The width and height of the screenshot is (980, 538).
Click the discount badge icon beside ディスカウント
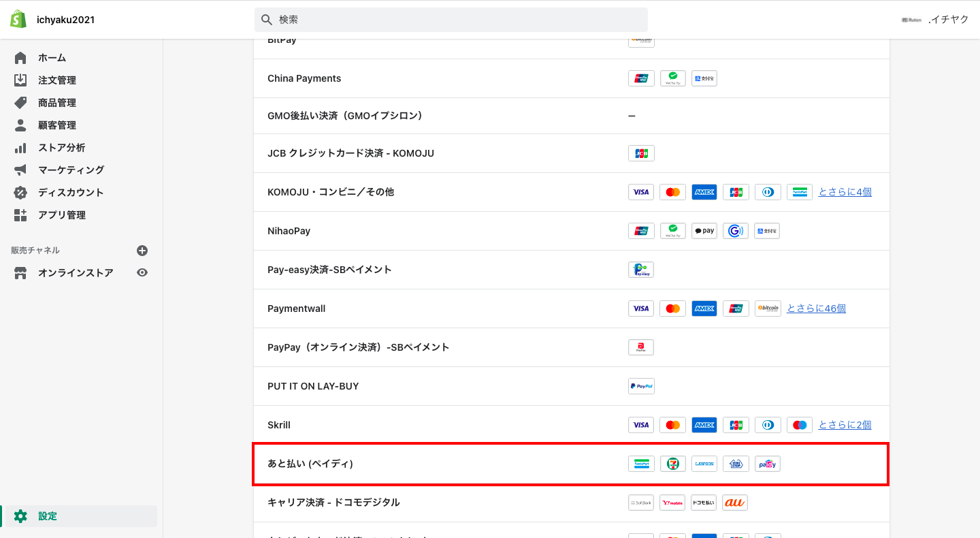pyautogui.click(x=20, y=193)
